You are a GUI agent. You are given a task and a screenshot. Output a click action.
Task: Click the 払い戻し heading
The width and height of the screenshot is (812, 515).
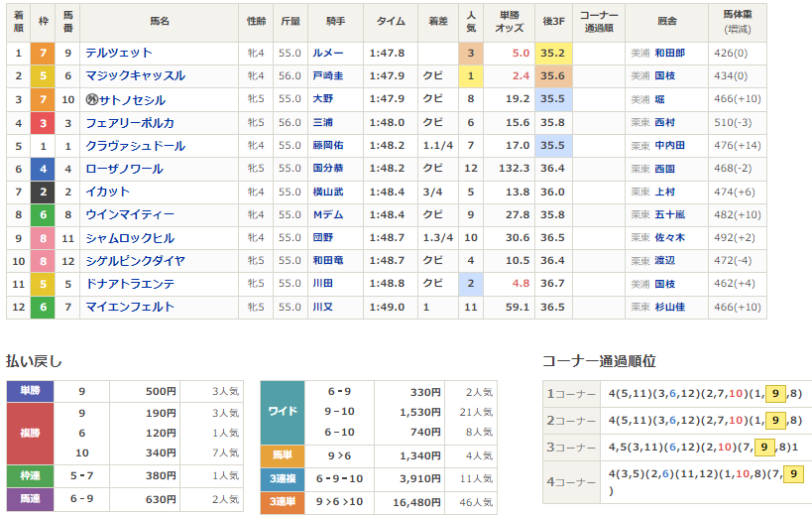(34, 361)
